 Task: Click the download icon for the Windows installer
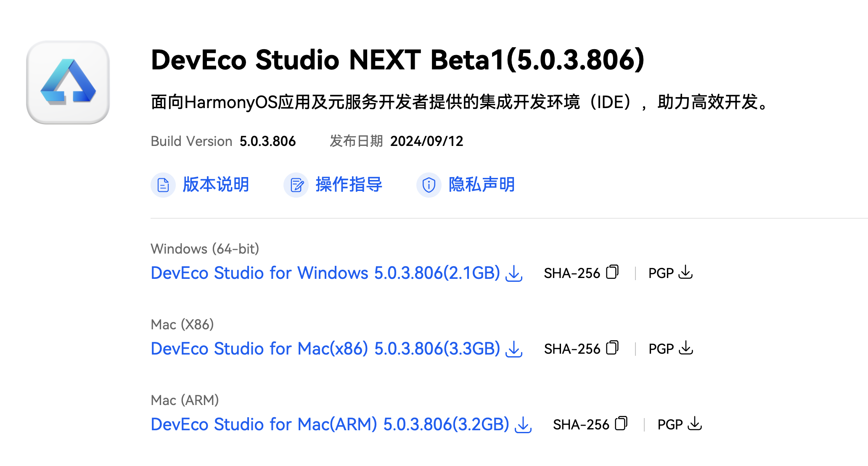pos(514,273)
